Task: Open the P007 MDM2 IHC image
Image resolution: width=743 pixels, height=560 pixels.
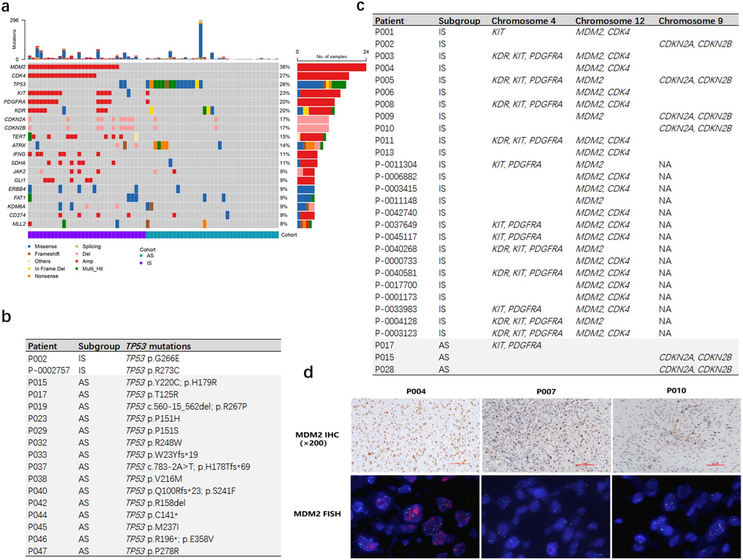Action: (x=546, y=435)
